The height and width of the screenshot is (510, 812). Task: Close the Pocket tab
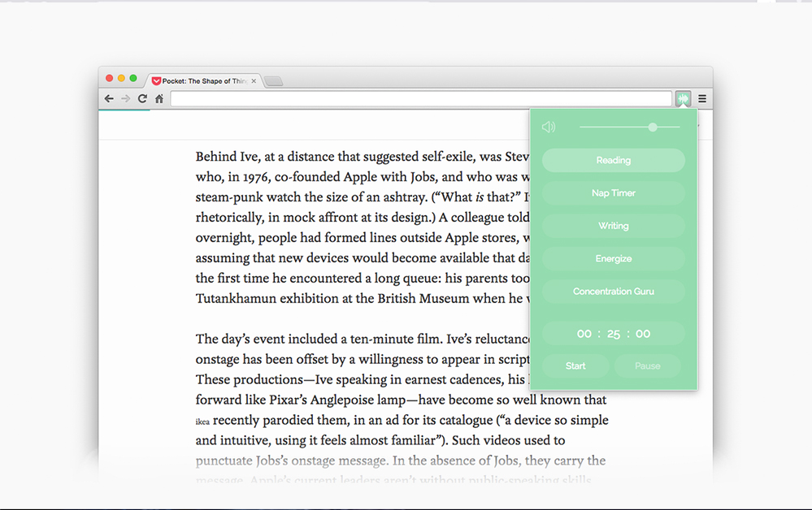254,81
